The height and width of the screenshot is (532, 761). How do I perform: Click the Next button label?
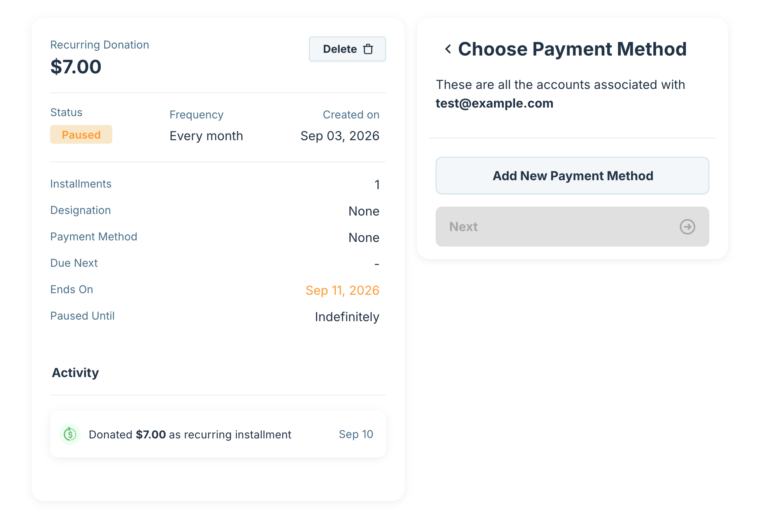[x=463, y=227]
